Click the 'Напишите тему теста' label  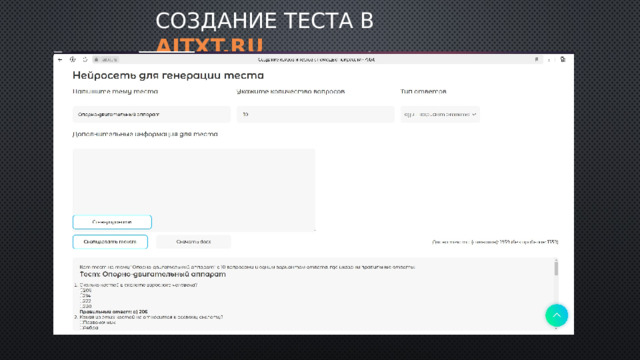click(x=115, y=91)
